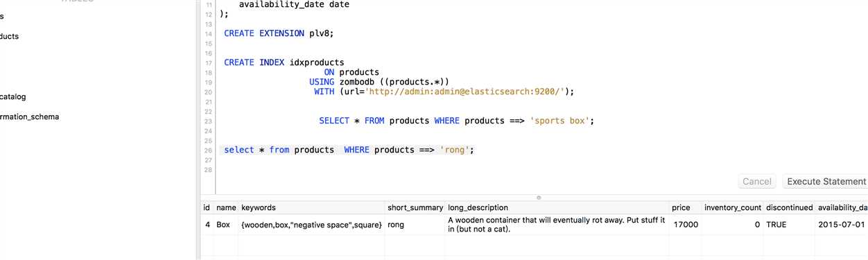The height and width of the screenshot is (260, 868).
Task: Open the catalog item in sidebar
Action: point(12,97)
